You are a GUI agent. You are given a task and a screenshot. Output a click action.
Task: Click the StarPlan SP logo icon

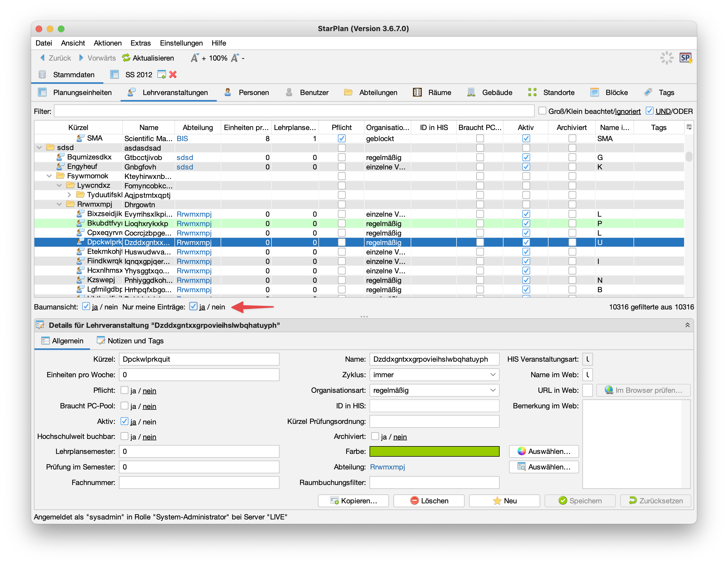point(685,58)
